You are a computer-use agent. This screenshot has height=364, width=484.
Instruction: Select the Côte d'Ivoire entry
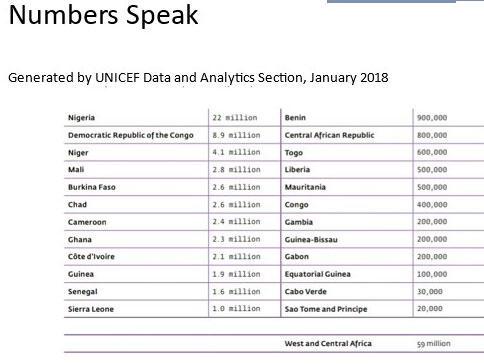coord(91,257)
